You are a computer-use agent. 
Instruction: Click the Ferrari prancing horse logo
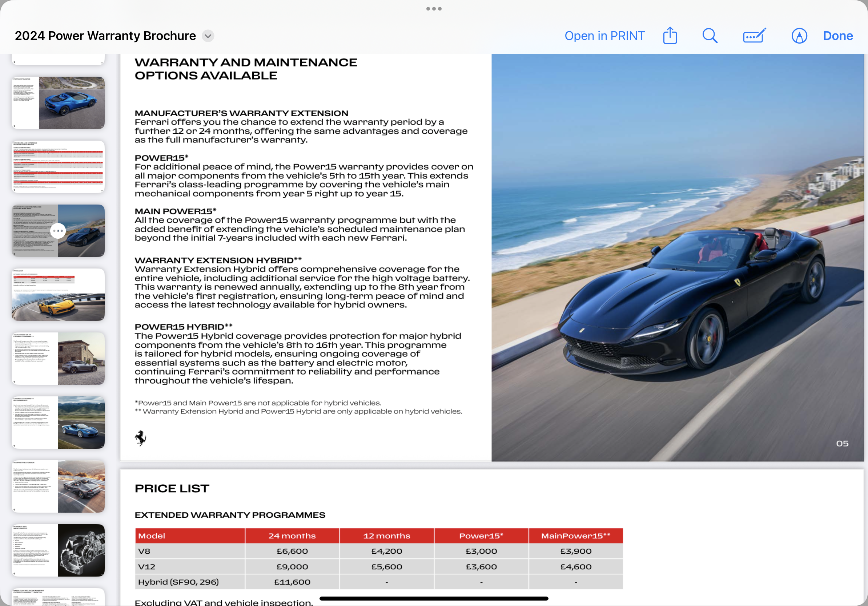click(141, 438)
